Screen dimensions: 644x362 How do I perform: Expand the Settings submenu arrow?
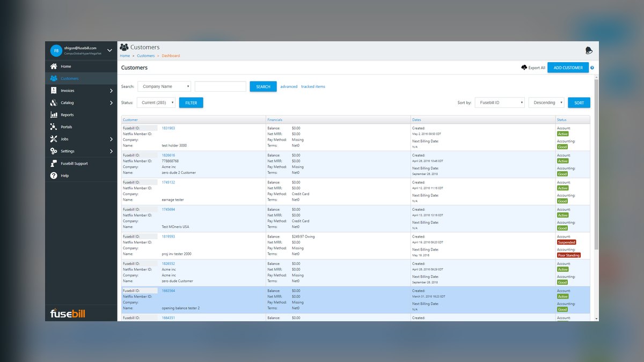pyautogui.click(x=111, y=151)
